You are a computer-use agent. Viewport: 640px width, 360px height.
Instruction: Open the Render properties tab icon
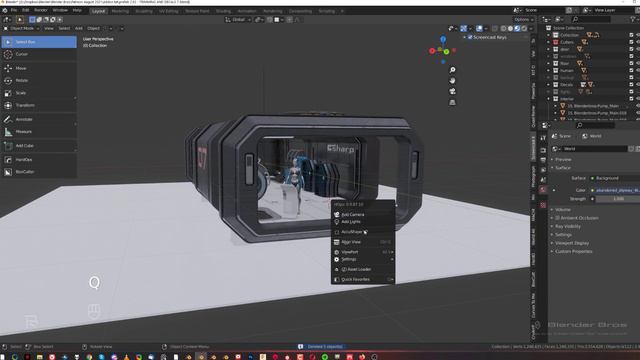(543, 150)
